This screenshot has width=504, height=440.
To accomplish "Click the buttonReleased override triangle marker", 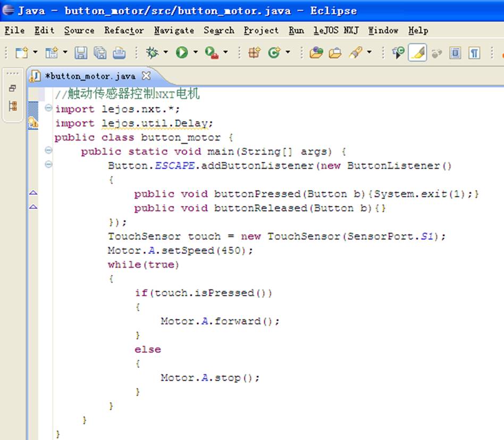I will (33, 207).
